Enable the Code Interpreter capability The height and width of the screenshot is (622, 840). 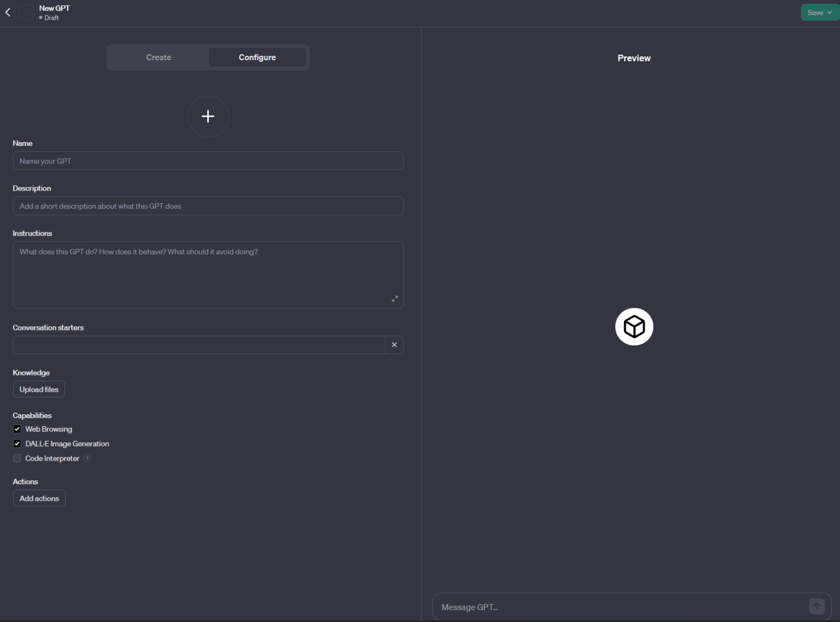17,458
